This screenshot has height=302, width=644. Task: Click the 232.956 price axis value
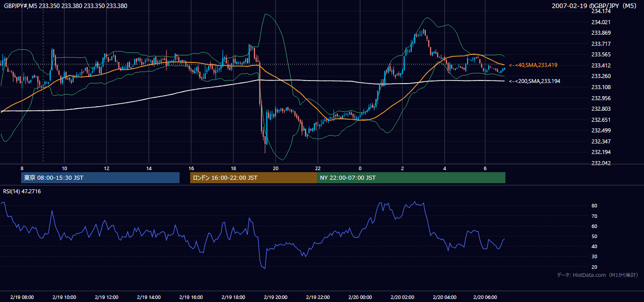point(601,98)
